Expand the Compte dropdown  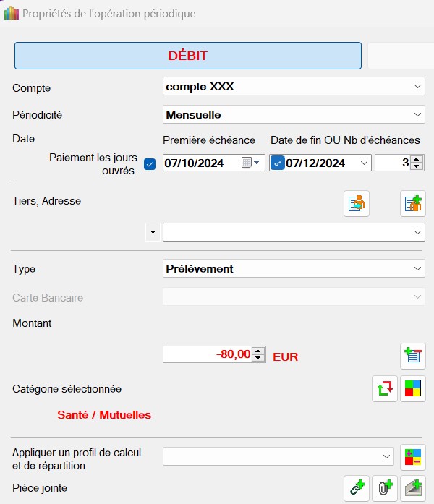[417, 87]
